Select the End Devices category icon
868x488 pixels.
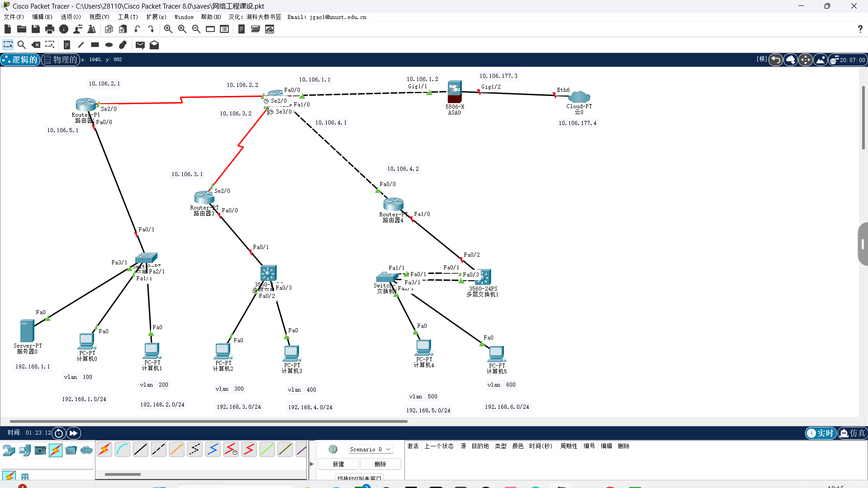coord(25,450)
